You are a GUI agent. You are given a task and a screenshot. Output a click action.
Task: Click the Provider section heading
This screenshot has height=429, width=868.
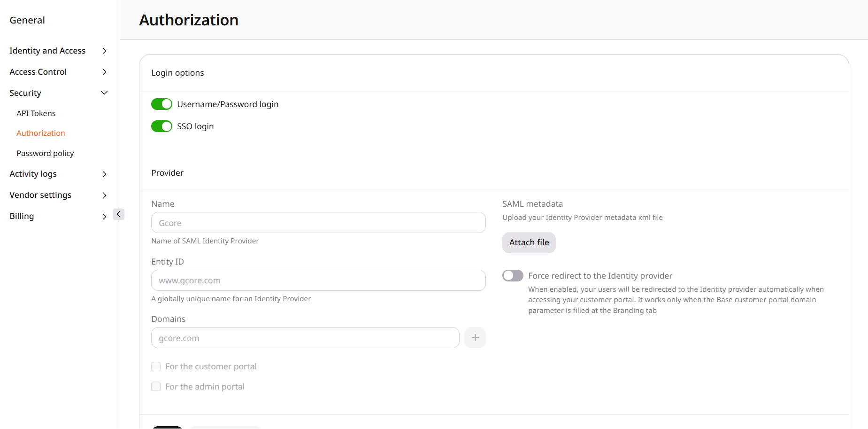click(x=167, y=173)
